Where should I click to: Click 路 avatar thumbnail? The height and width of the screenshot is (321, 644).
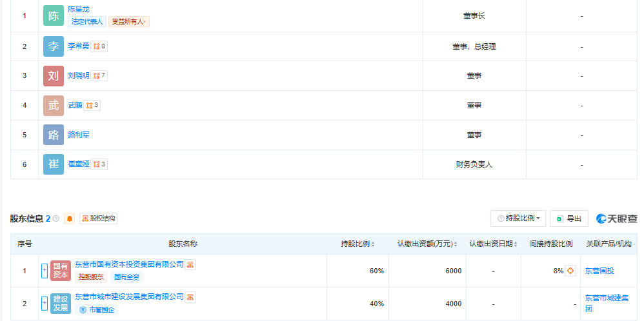tap(54, 135)
